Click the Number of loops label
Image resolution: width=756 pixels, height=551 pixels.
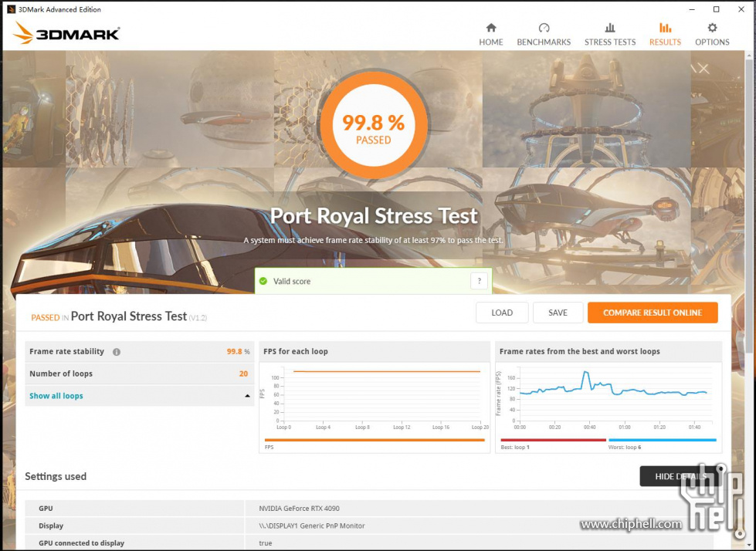tap(61, 374)
